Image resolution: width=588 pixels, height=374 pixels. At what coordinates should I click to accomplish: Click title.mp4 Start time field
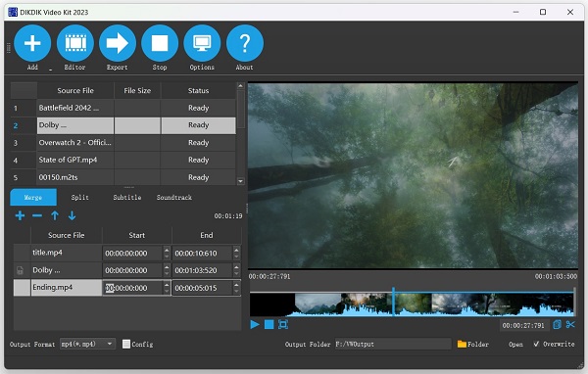tap(132, 253)
